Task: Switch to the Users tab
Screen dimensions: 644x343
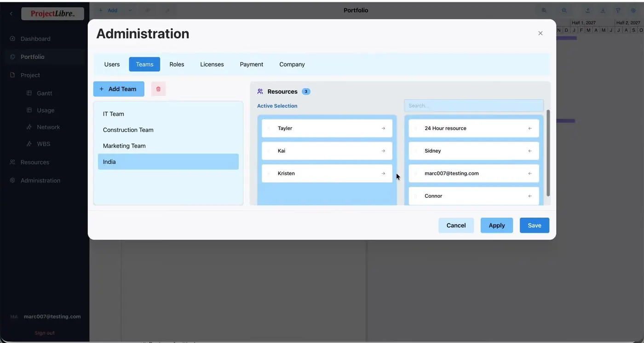Action: [x=112, y=64]
